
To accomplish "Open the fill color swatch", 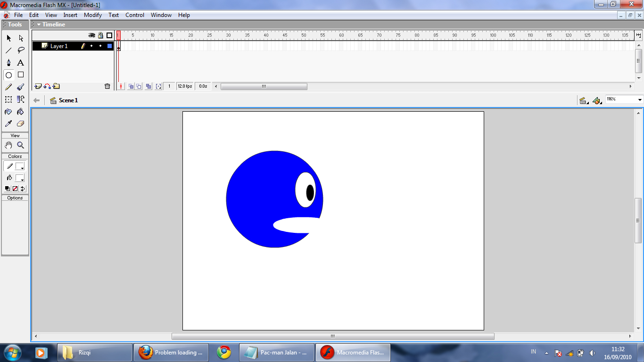I will [20, 178].
